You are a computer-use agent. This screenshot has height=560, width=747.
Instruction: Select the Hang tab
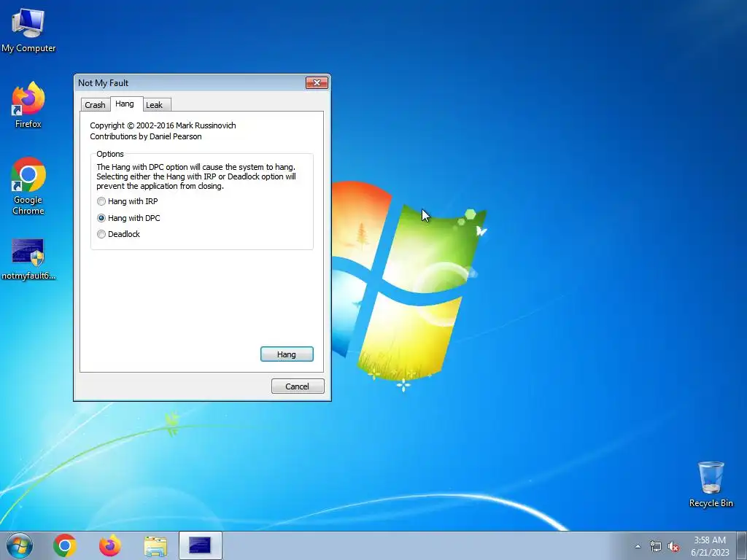125,104
